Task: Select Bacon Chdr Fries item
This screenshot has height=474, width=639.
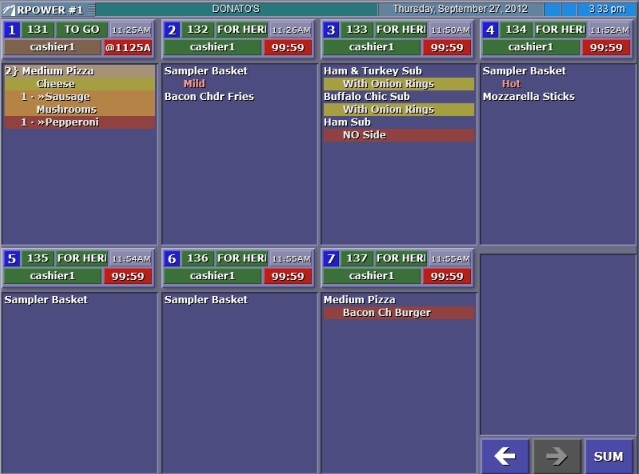Action: (209, 97)
